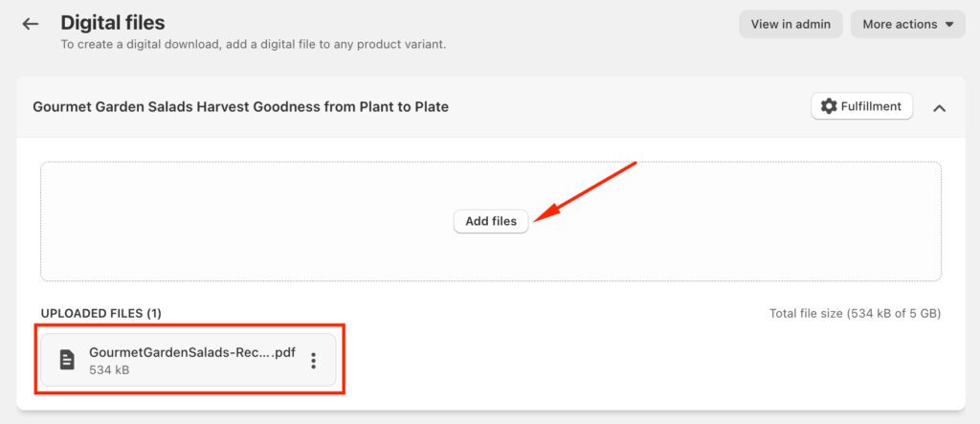Click the red arrow pointing at Add files
980x424 pixels.
tap(584, 192)
